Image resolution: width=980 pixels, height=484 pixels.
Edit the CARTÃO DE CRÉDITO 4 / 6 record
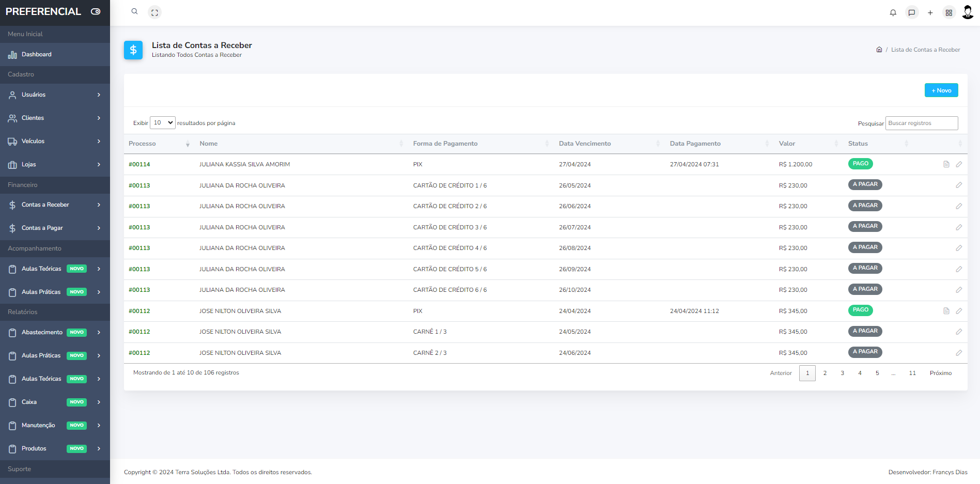point(959,248)
